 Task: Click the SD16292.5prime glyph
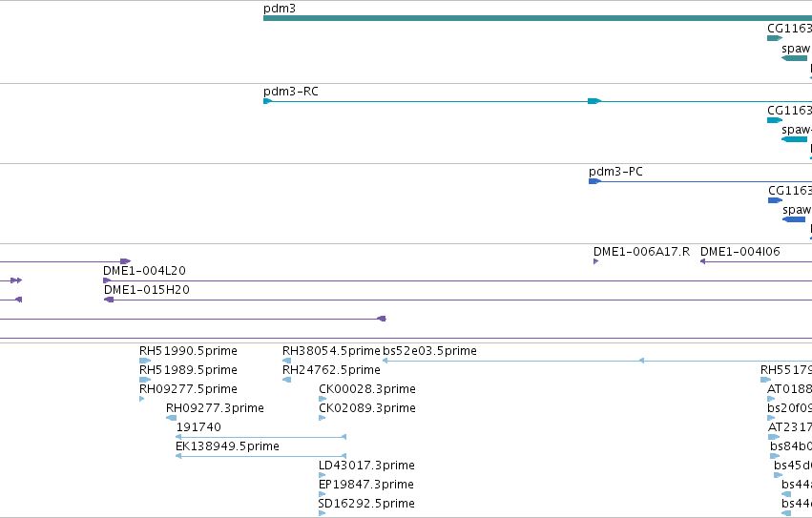(323, 513)
